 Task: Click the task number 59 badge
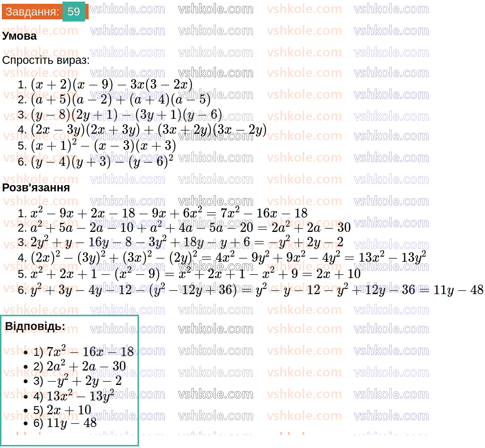pos(74,12)
